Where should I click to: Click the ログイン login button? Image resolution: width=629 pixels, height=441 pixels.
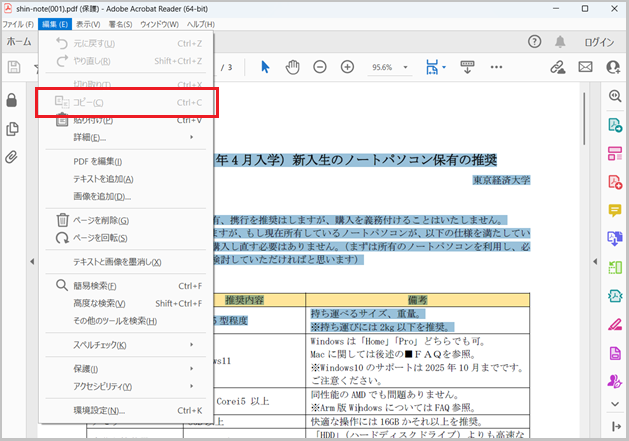coord(599,42)
